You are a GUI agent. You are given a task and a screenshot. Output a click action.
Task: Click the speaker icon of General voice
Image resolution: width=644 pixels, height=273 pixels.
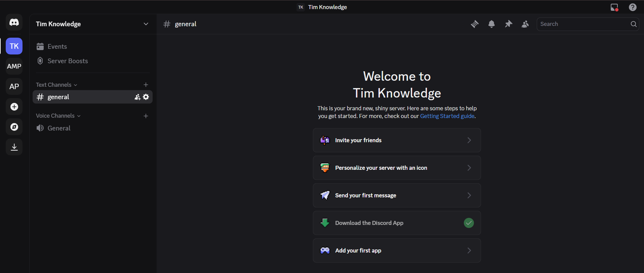click(x=40, y=128)
